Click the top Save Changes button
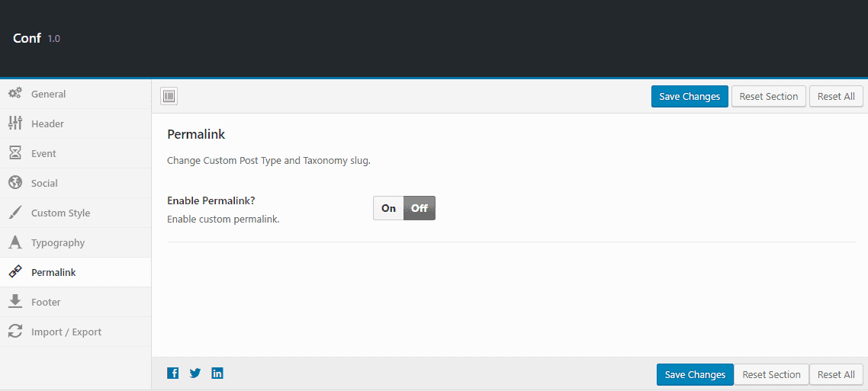 [690, 96]
